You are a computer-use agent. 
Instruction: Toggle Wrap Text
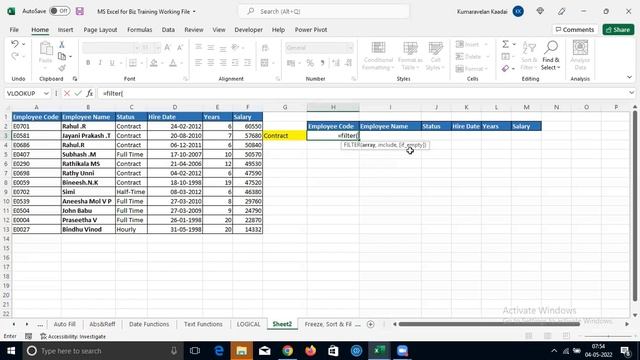265,48
